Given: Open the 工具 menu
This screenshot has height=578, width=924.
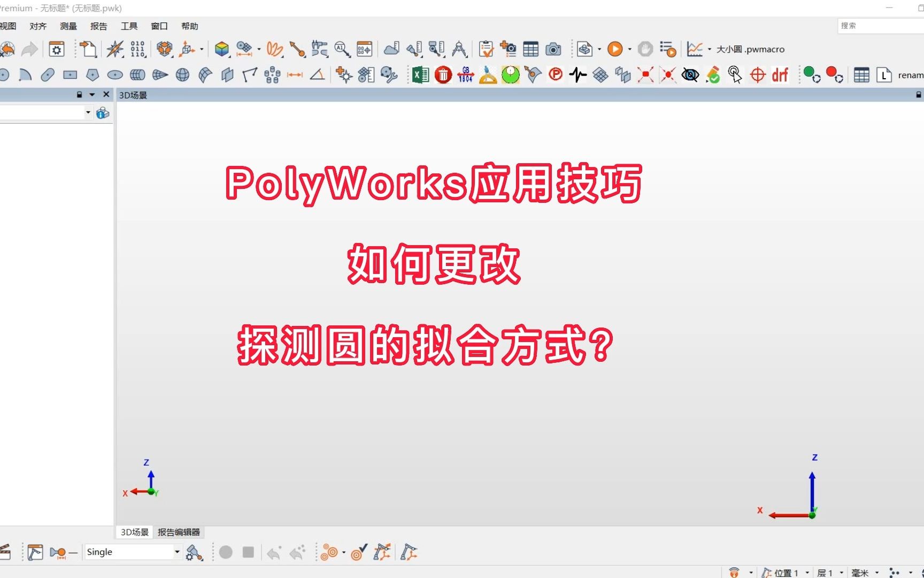Looking at the screenshot, I should [x=129, y=26].
